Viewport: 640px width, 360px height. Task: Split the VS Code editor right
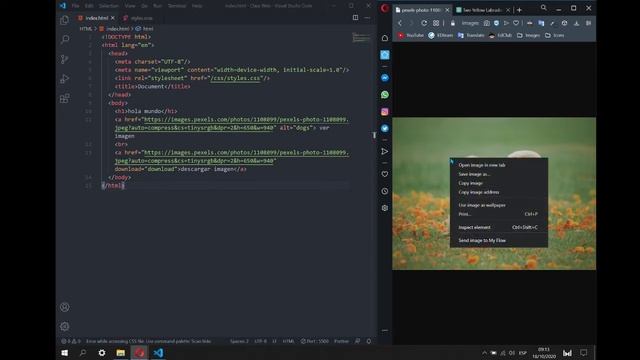tap(356, 18)
